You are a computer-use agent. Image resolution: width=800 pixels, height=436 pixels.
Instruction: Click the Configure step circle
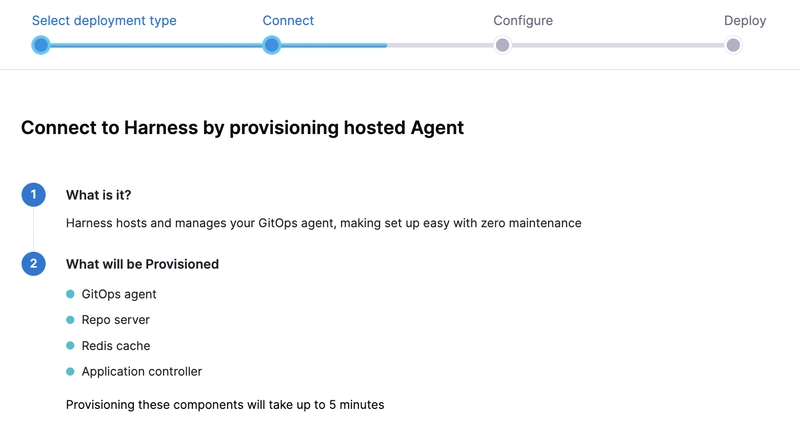click(x=503, y=45)
